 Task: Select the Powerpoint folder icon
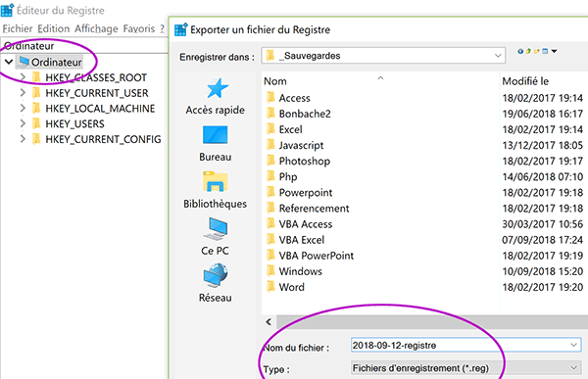point(270,192)
